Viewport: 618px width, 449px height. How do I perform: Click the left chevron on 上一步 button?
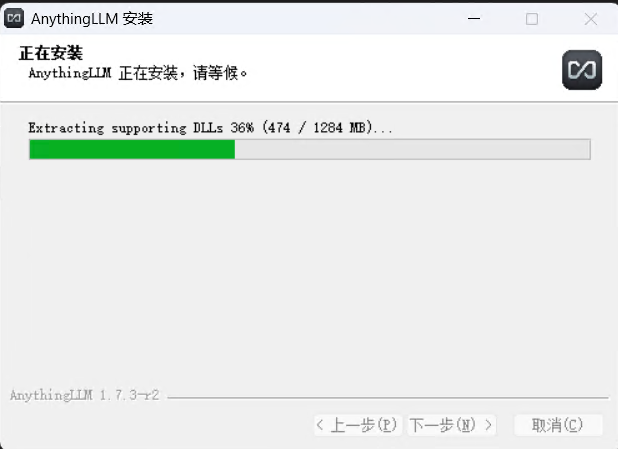point(320,425)
